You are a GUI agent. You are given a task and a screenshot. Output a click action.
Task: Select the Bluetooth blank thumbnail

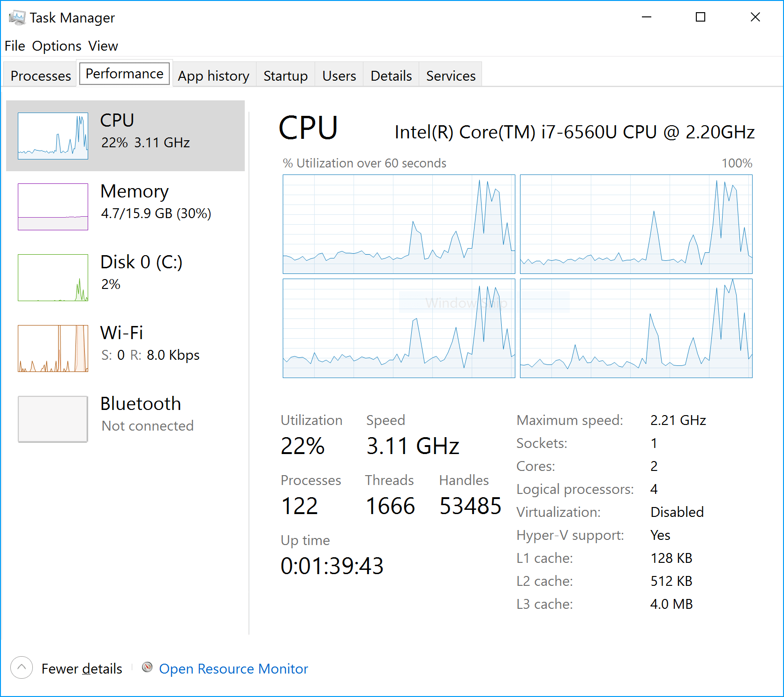click(53, 419)
